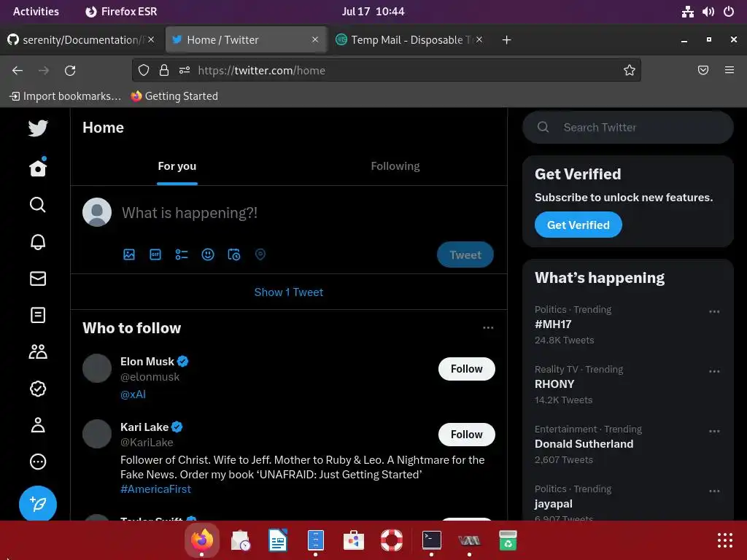
Task: Open @xAI link in Elon Musk bio
Action: (133, 394)
